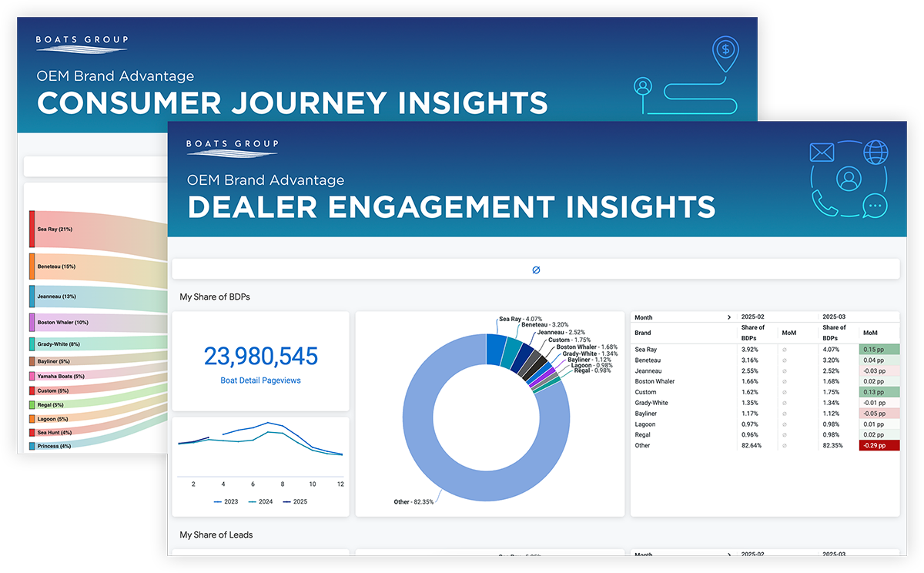Click the globe icon in Dealer Engagement header
Image resolution: width=924 pixels, height=573 pixels.
click(875, 152)
